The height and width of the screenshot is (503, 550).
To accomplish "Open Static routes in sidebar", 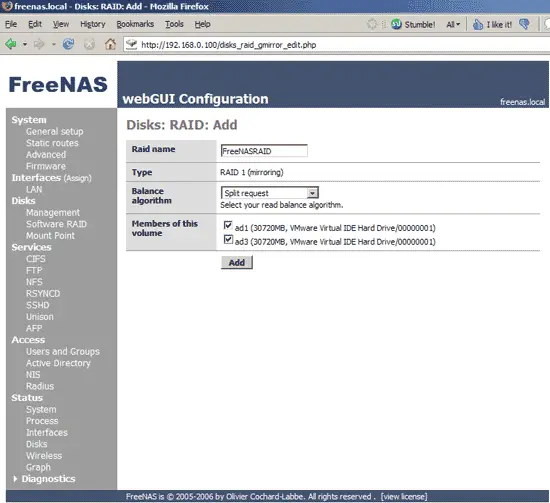I will click(x=52, y=143).
